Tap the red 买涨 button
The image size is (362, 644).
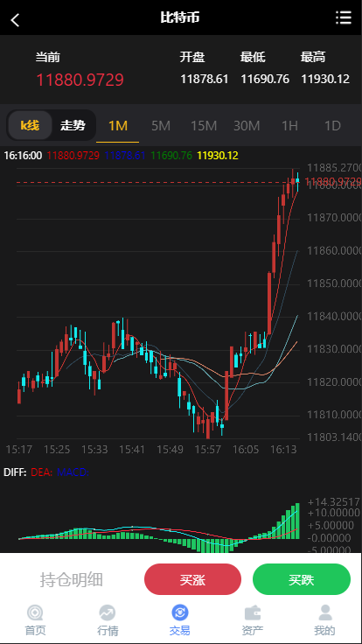pyautogui.click(x=192, y=579)
